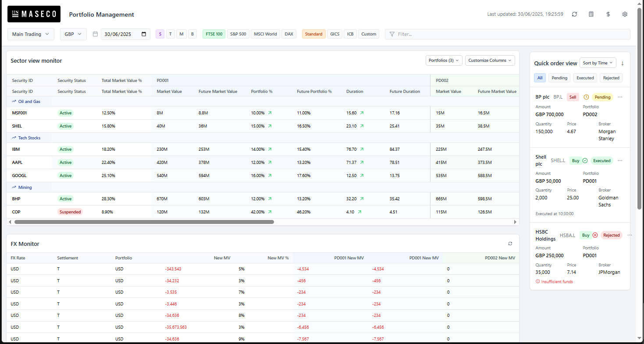The image size is (644, 344).
Task: Select the DAX benchmark
Action: (289, 34)
